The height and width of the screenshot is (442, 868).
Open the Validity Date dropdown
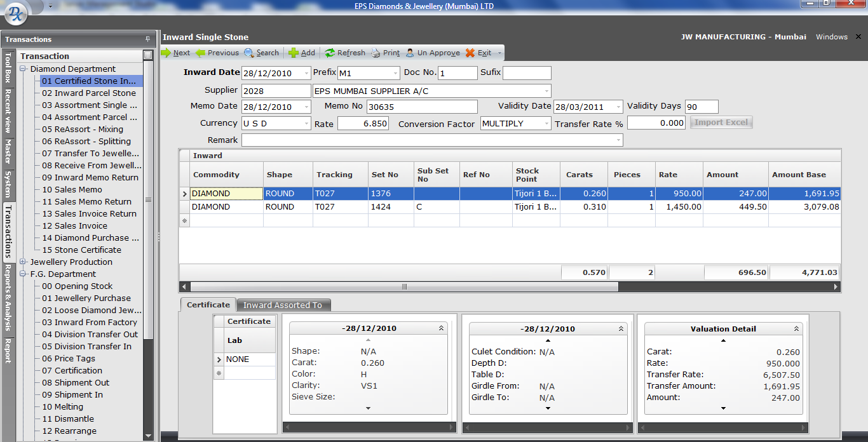[618, 107]
